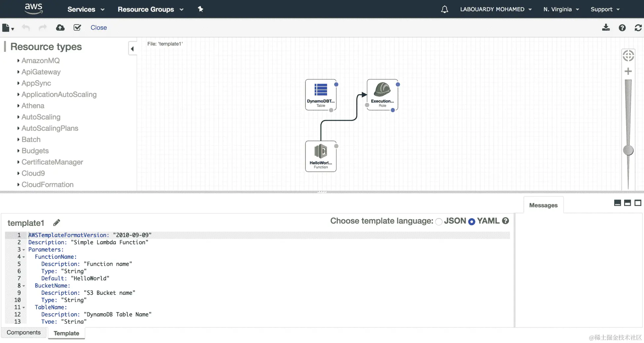Refresh the Designer canvas
Viewport: 644px width, 343px height.
638,28
